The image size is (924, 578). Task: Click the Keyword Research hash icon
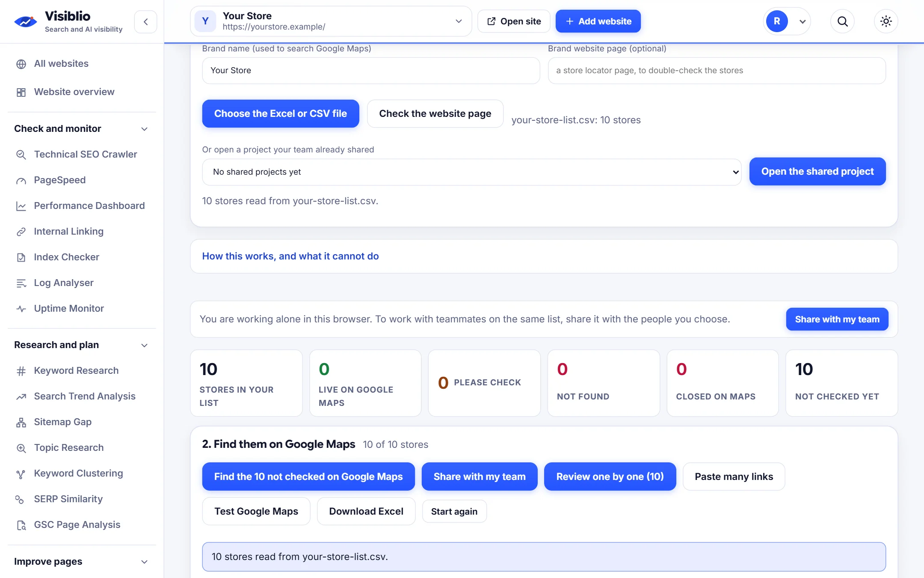click(21, 371)
